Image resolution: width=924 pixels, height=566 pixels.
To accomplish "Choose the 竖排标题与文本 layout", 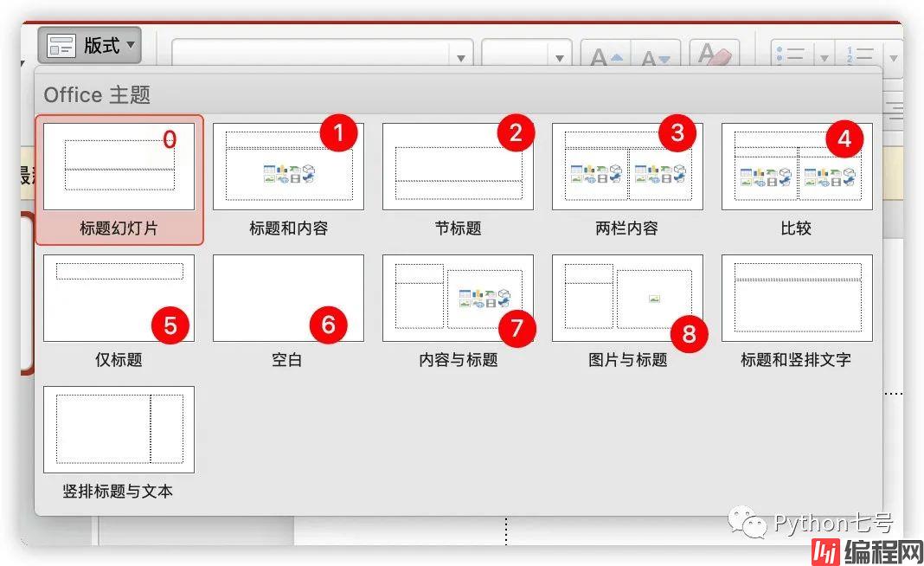I will (x=119, y=430).
